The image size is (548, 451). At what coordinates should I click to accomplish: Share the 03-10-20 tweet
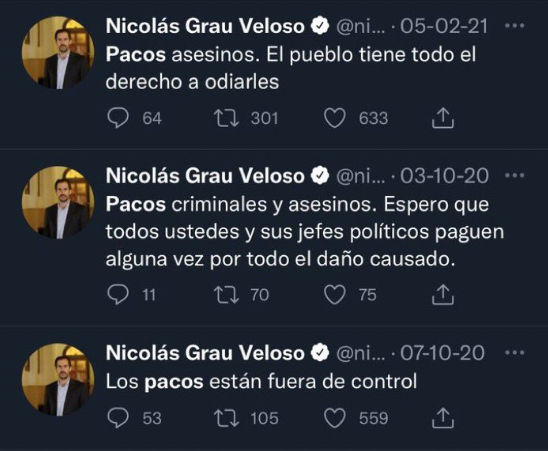tap(442, 294)
